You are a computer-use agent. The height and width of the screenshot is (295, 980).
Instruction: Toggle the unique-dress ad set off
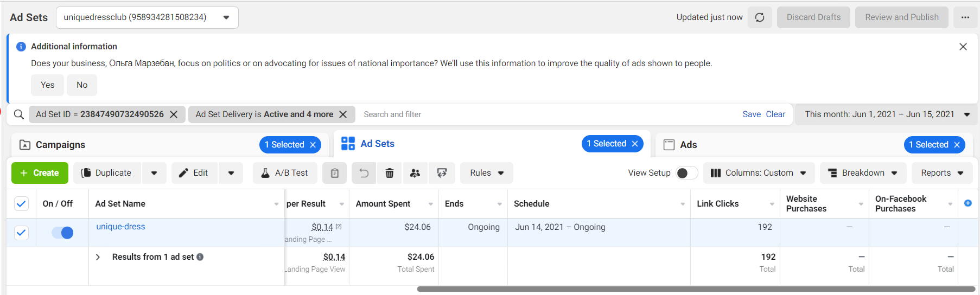pos(62,233)
